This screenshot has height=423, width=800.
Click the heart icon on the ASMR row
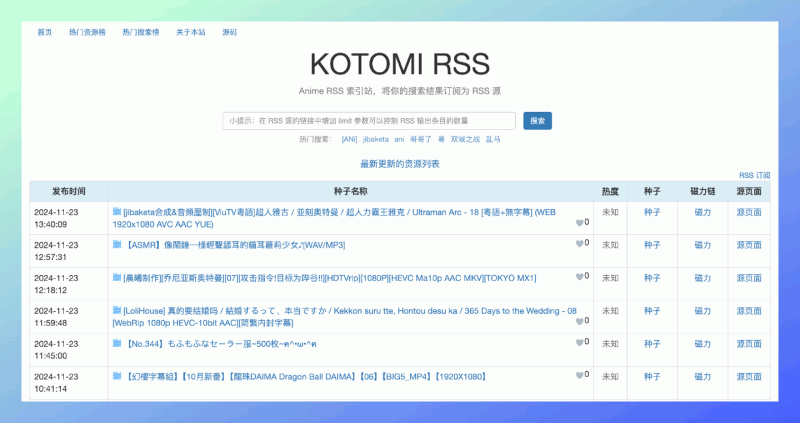[x=580, y=243]
